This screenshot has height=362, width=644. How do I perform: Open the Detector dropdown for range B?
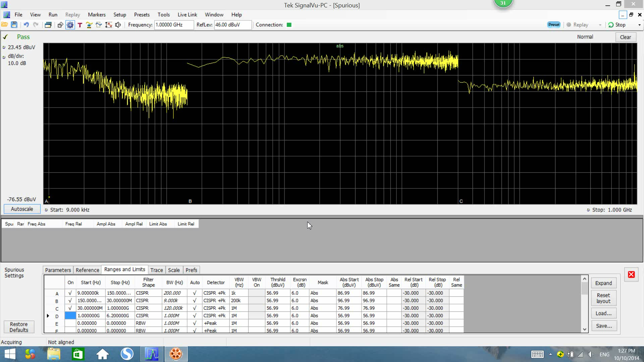point(216,301)
